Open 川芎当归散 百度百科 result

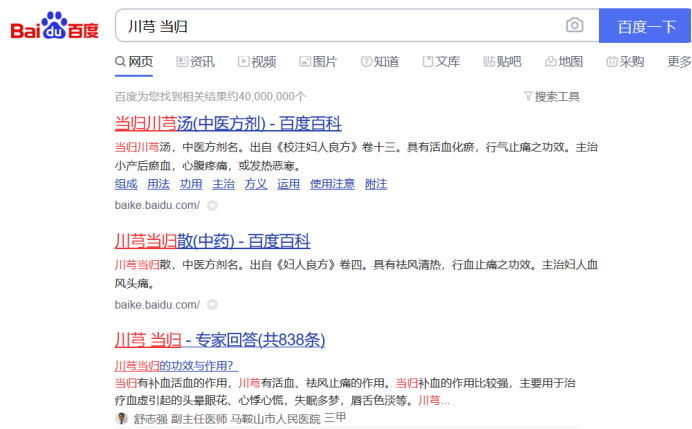click(212, 241)
